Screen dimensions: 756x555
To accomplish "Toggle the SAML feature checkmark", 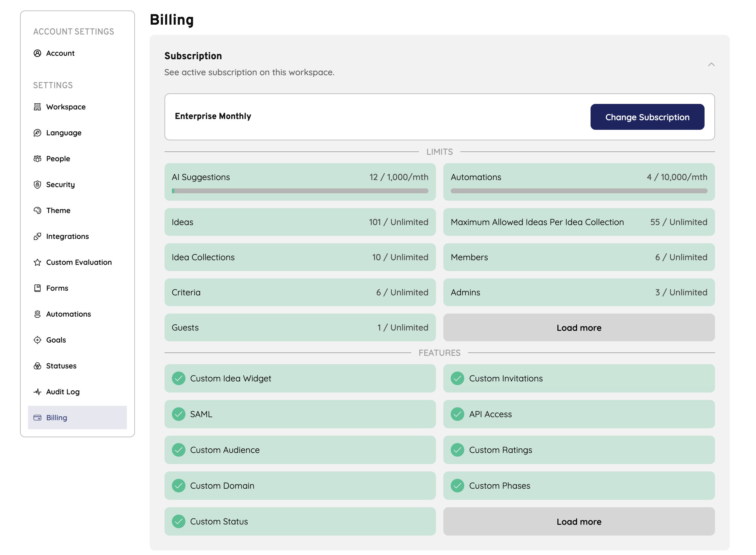I will point(179,414).
